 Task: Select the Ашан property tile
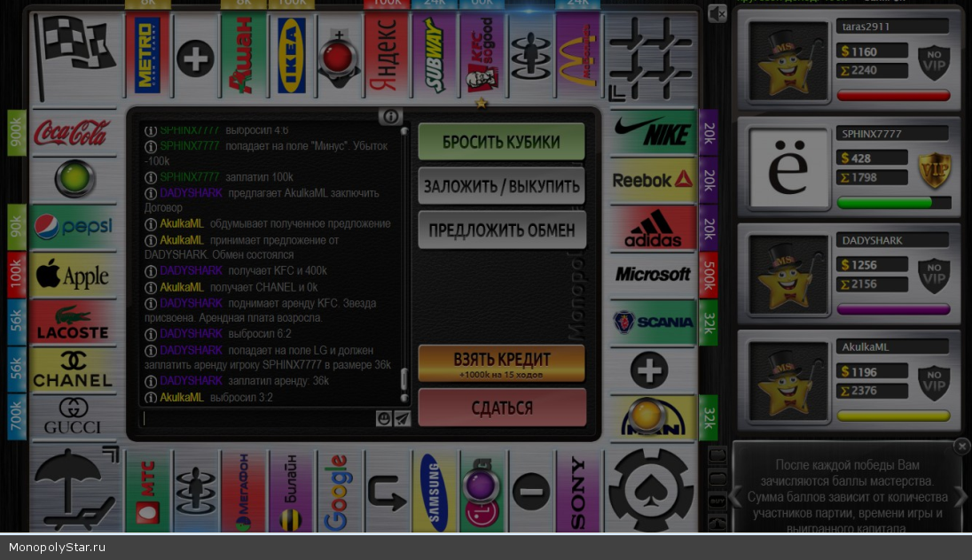[x=242, y=56]
